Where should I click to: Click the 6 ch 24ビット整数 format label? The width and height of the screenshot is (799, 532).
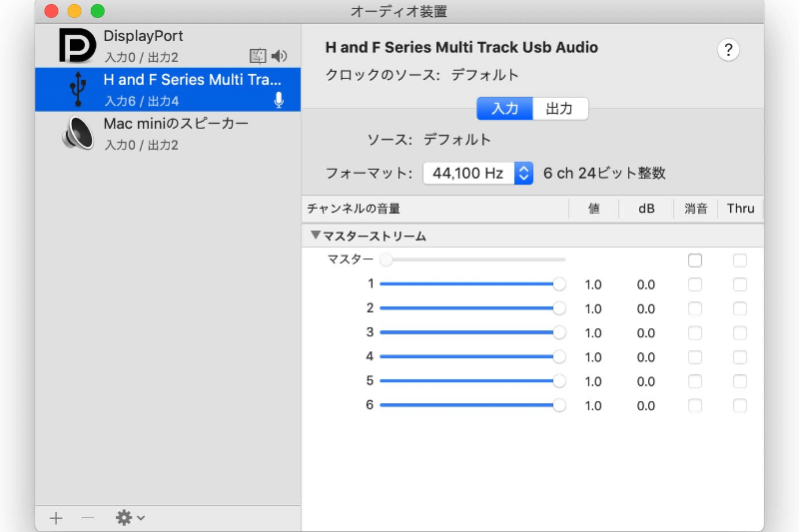click(x=604, y=173)
